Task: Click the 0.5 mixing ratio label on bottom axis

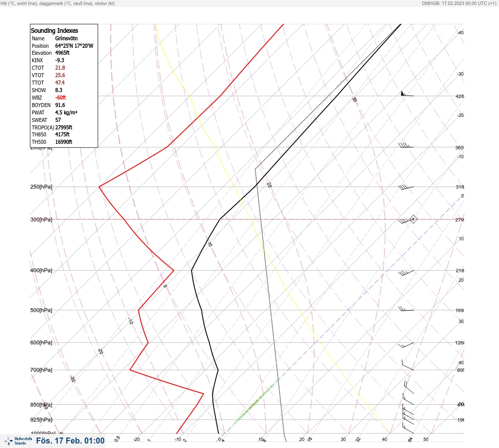Action: [x=117, y=439]
